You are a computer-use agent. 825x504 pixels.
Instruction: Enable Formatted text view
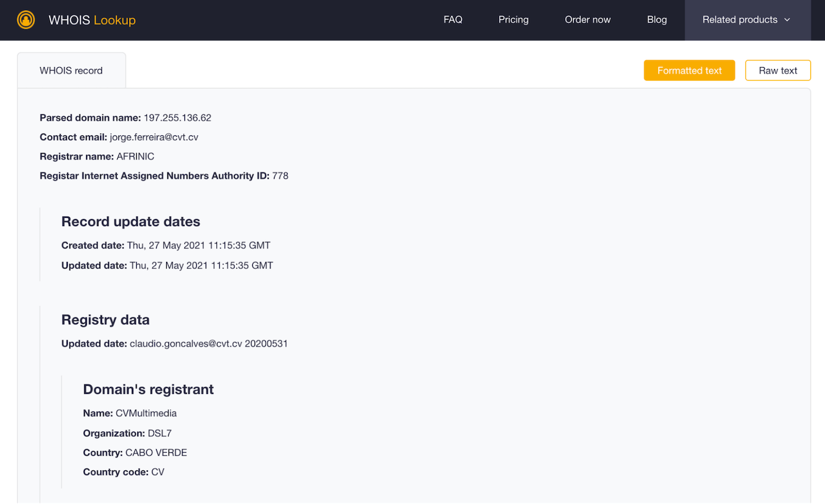click(689, 70)
